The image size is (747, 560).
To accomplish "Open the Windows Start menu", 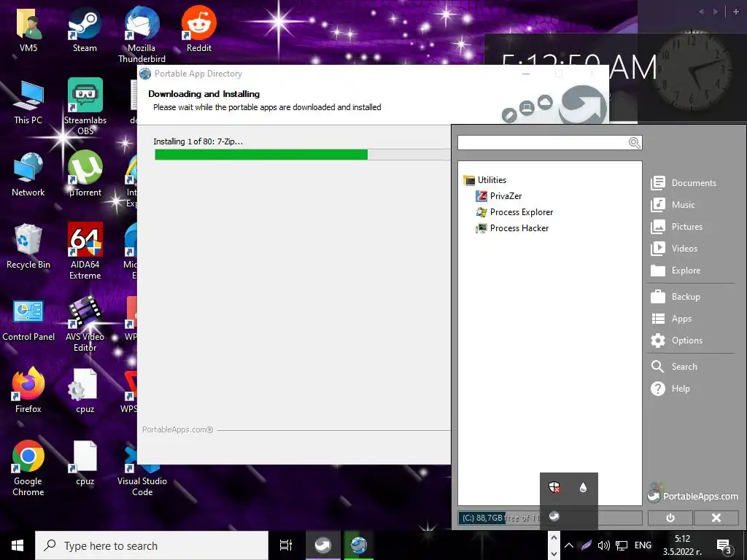I will pyautogui.click(x=18, y=545).
